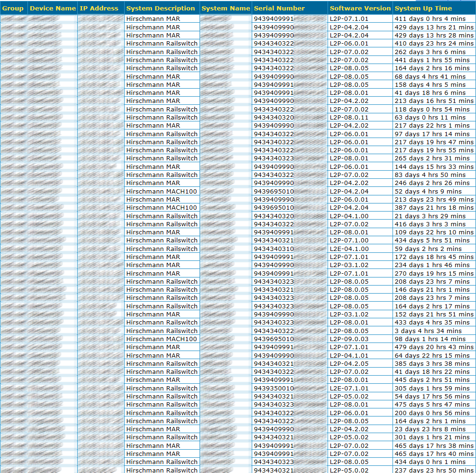Select uptime '63 days 0 hrs 11 mins'
The height and width of the screenshot is (473, 476).
point(430,117)
